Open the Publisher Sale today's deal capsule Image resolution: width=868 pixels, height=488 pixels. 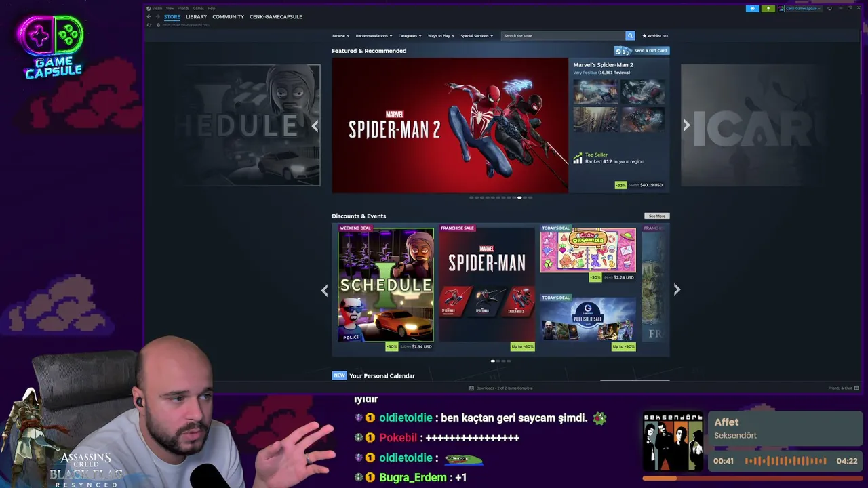588,319
